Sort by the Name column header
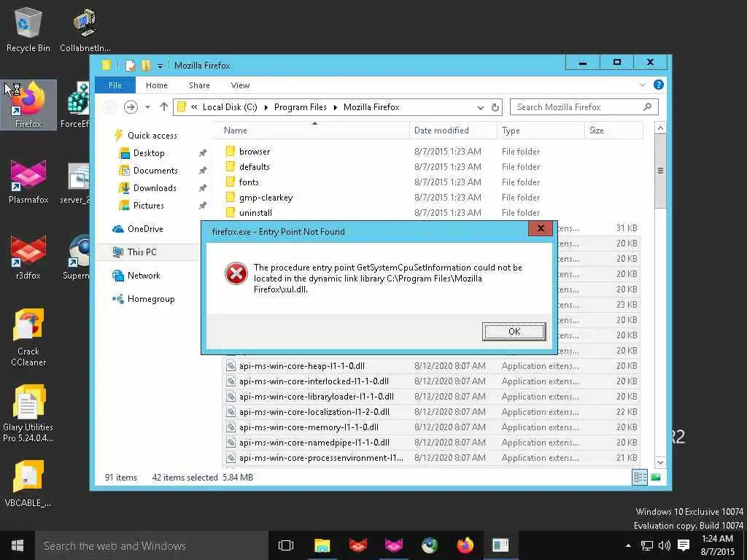This screenshot has width=747, height=560. (314, 131)
